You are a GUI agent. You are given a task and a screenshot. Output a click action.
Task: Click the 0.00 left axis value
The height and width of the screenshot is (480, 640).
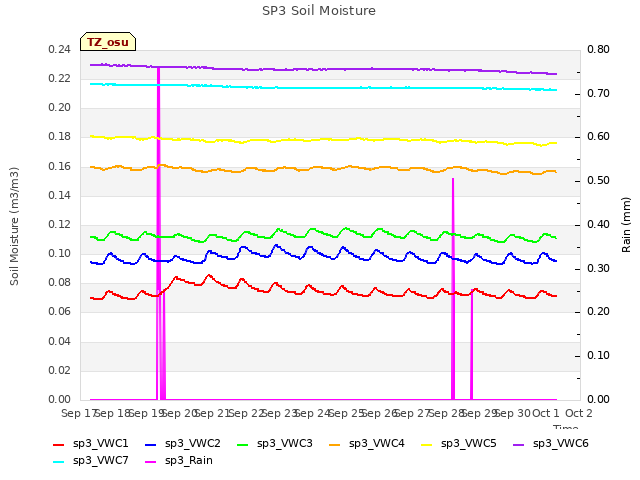coord(60,399)
